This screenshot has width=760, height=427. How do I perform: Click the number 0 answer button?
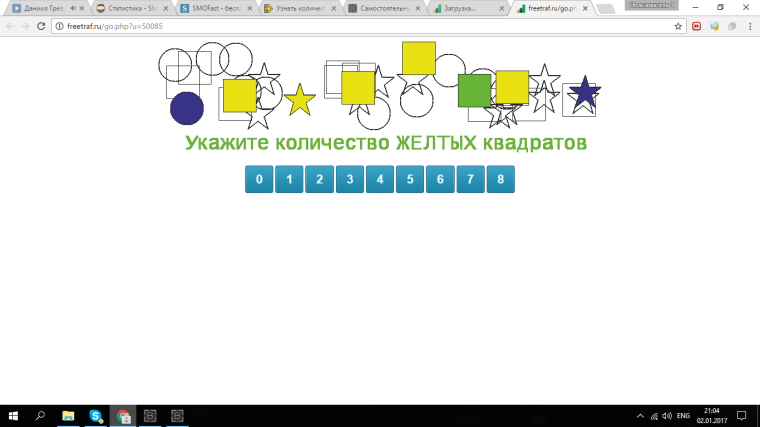click(x=259, y=180)
